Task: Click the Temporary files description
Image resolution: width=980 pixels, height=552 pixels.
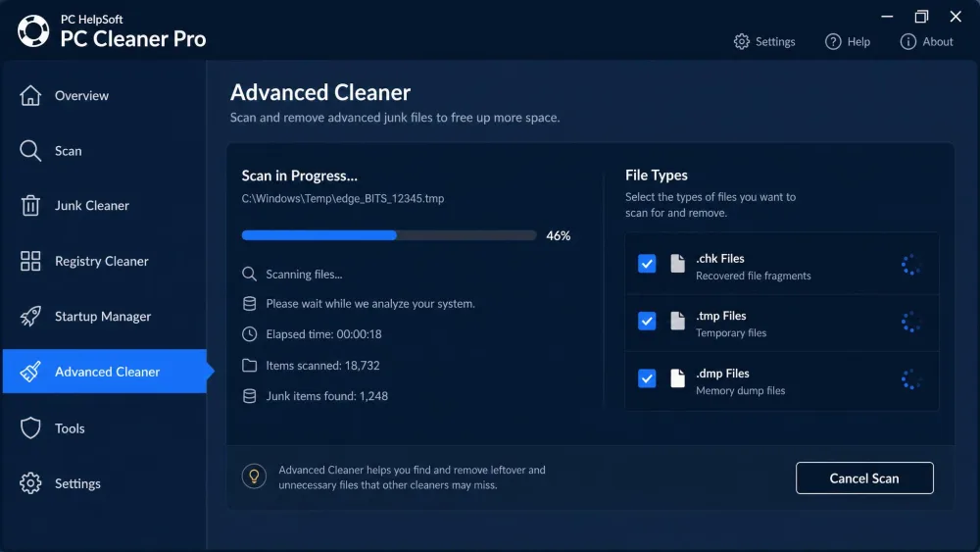Action: tap(731, 333)
